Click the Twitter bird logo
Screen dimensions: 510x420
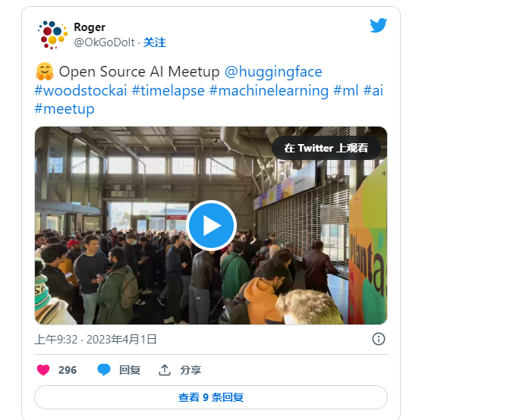tap(378, 25)
